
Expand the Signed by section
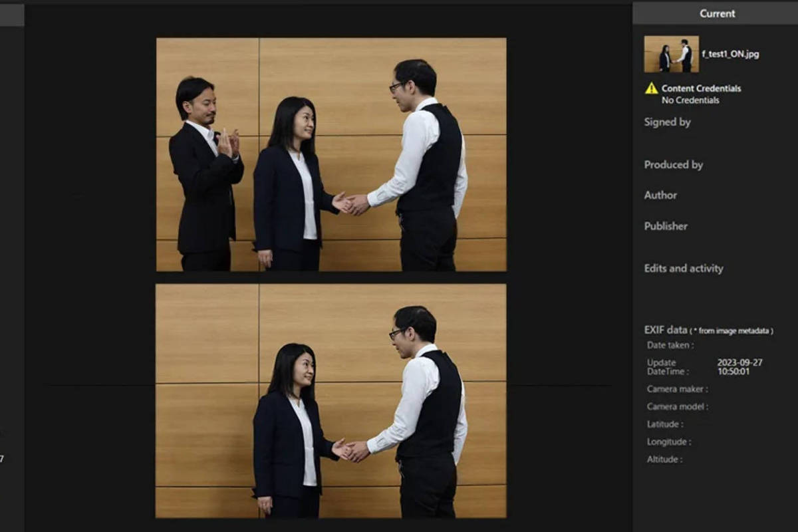click(667, 122)
